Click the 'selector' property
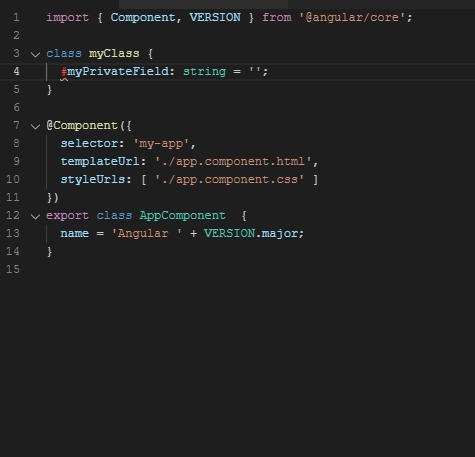475x457 pixels. pos(89,144)
